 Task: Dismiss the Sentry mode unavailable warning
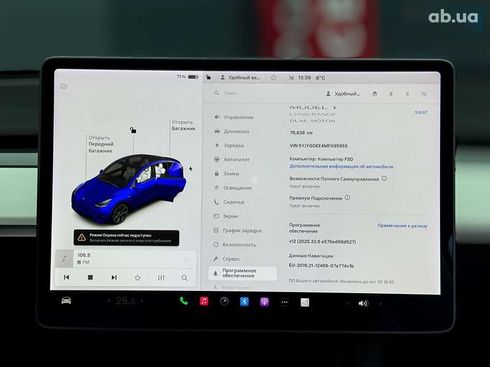126,238
